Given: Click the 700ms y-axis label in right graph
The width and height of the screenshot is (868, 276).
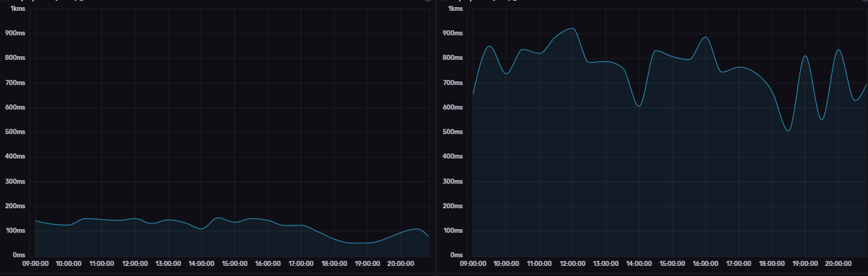Looking at the screenshot, I should (x=452, y=82).
